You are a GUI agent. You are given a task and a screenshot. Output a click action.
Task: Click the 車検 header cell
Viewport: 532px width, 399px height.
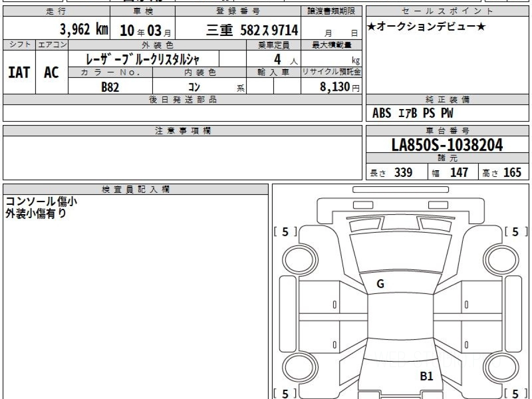point(142,12)
